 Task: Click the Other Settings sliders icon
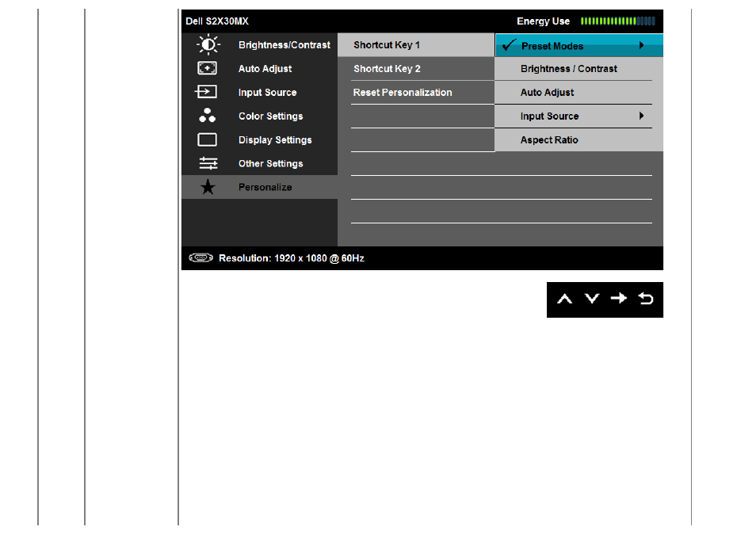click(x=208, y=163)
